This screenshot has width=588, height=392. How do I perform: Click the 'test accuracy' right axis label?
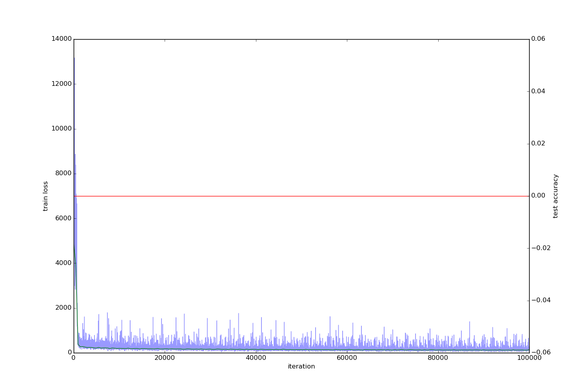tap(555, 196)
